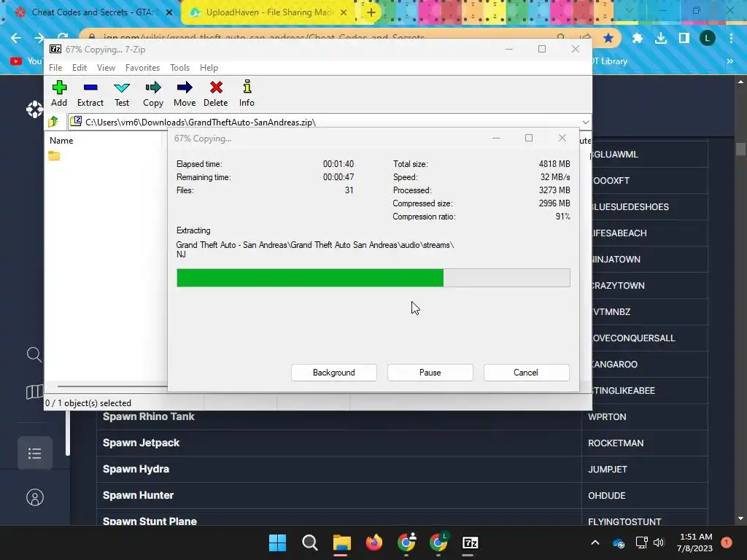Viewport: 747px width, 560px height.
Task: Click browser back arrow
Action: (16, 38)
